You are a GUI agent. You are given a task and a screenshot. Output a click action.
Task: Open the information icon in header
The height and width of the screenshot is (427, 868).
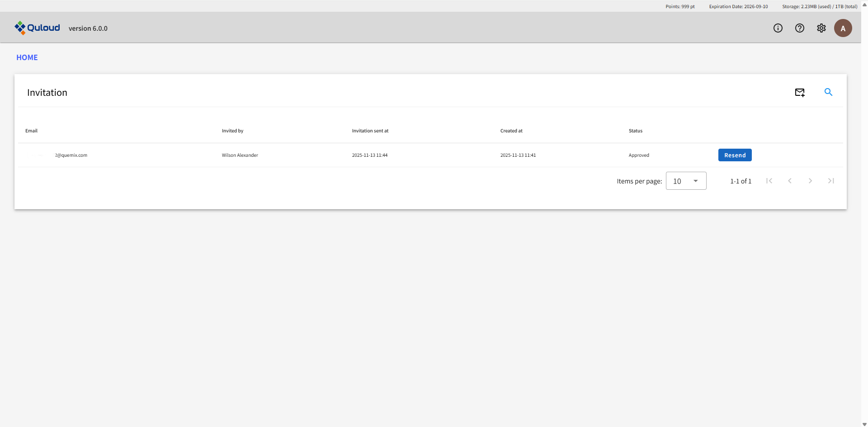pyautogui.click(x=778, y=28)
